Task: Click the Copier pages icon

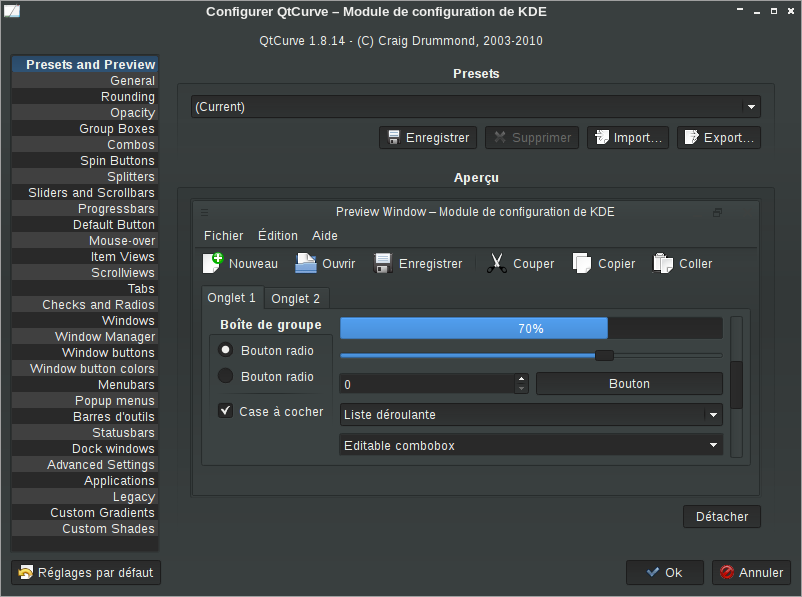Action: coord(582,263)
